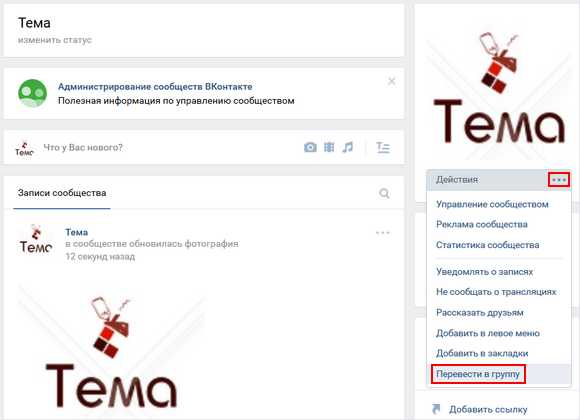Screen dimensions: 580x420
Task: Open Администрирование сообществ ВКонтакте link
Action: tap(155, 87)
